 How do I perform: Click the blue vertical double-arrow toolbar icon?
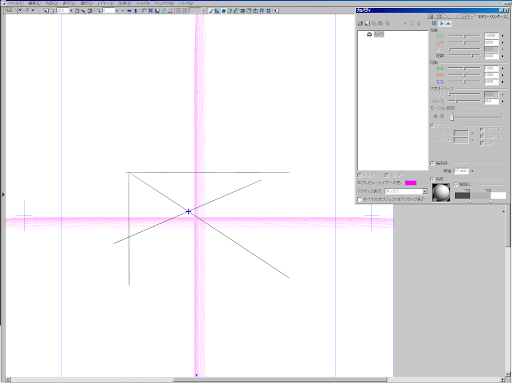coord(136,11)
